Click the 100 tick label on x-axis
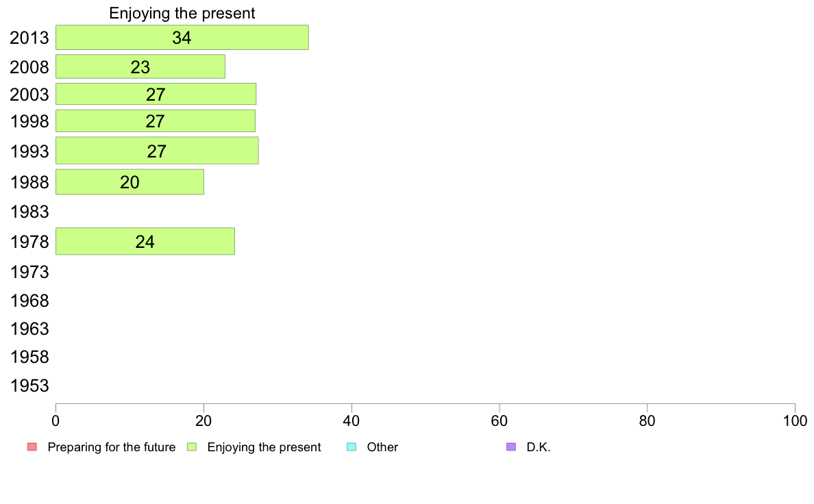 (x=795, y=421)
